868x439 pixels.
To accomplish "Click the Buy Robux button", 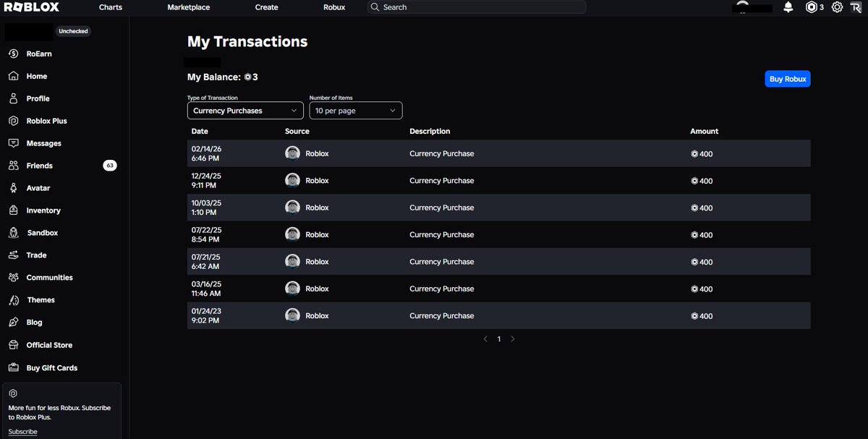I will tap(788, 79).
